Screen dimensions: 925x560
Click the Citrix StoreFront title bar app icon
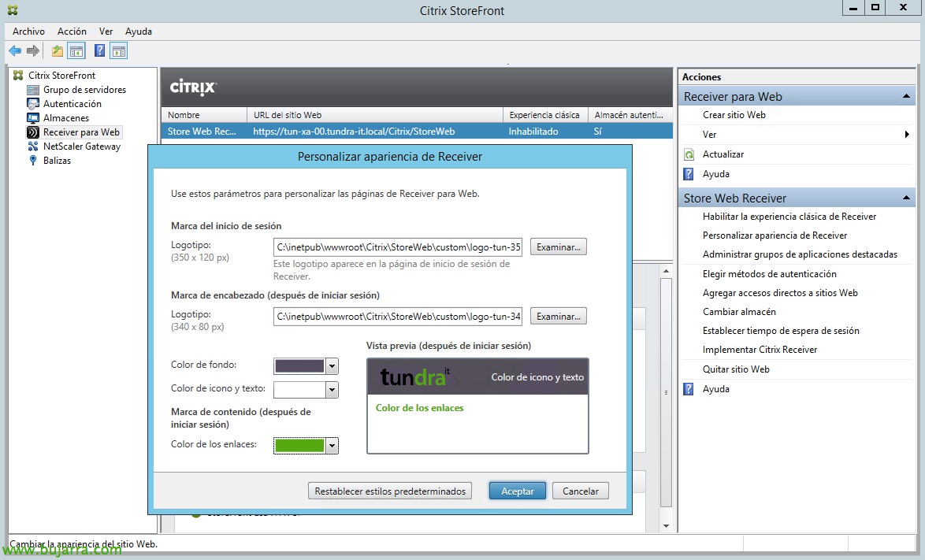click(x=13, y=10)
